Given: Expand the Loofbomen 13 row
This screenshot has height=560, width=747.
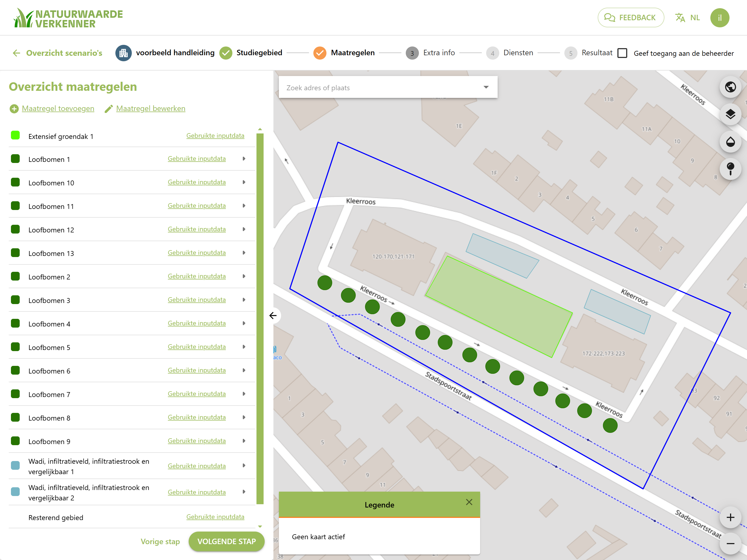Looking at the screenshot, I should tap(244, 253).
